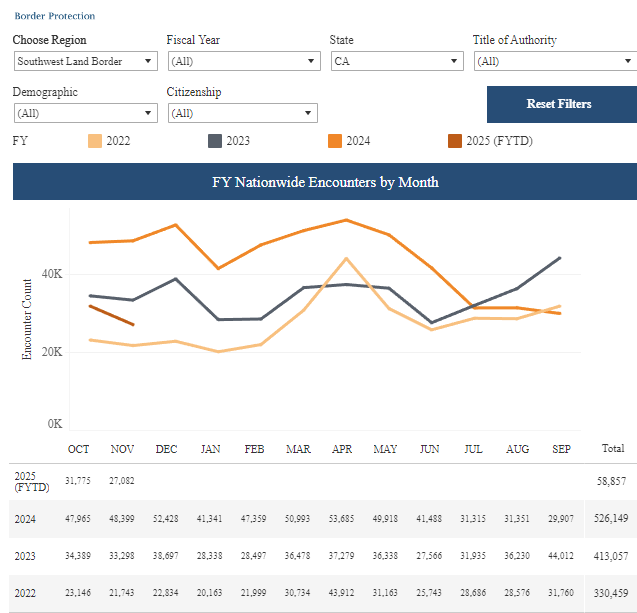Click the 413,057 total value
The image size is (637, 613).
(x=611, y=556)
